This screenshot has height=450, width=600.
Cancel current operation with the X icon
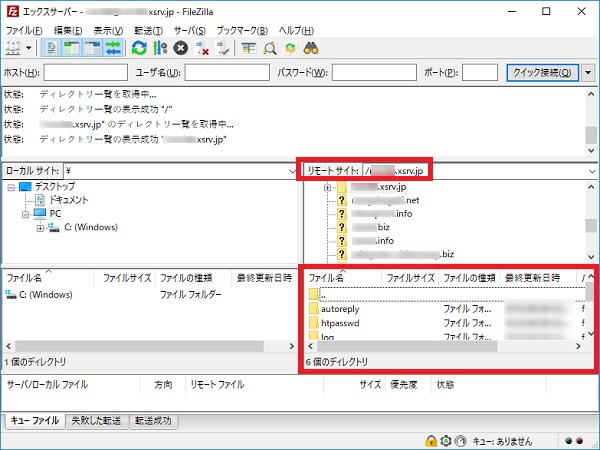[181, 48]
